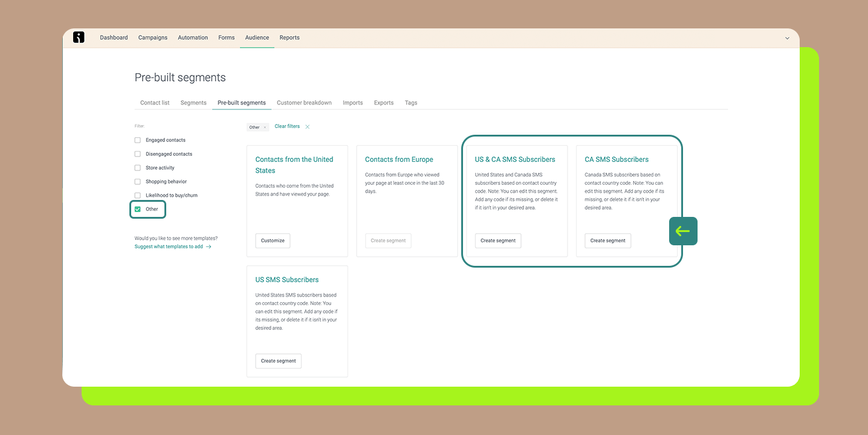Uncheck the Other filter checkbox
Image resolution: width=868 pixels, height=435 pixels.
click(138, 209)
